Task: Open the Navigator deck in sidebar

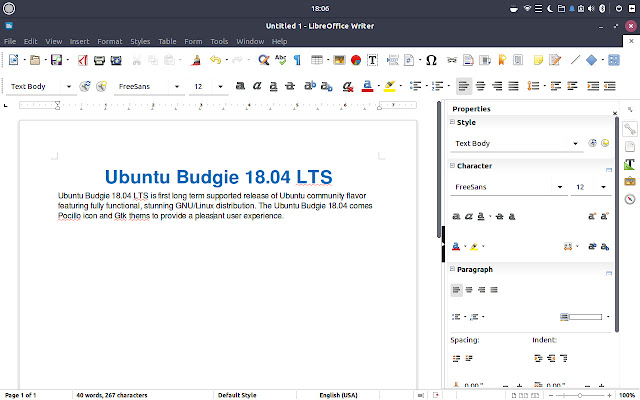Action: tap(630, 199)
